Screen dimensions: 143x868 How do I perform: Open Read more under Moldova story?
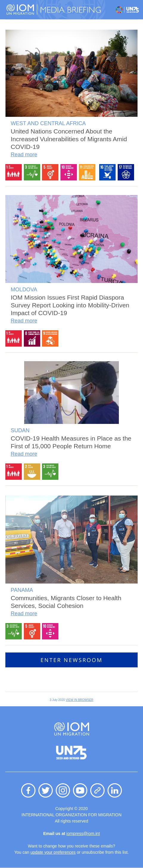[x=24, y=320]
